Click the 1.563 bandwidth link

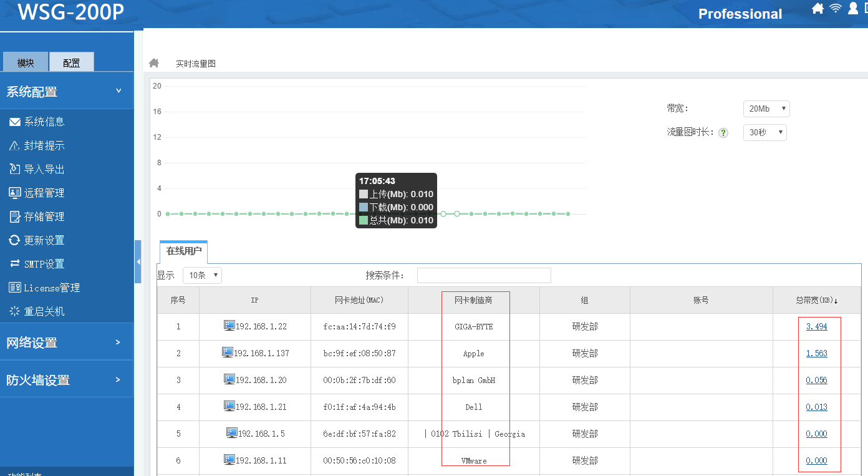click(816, 353)
